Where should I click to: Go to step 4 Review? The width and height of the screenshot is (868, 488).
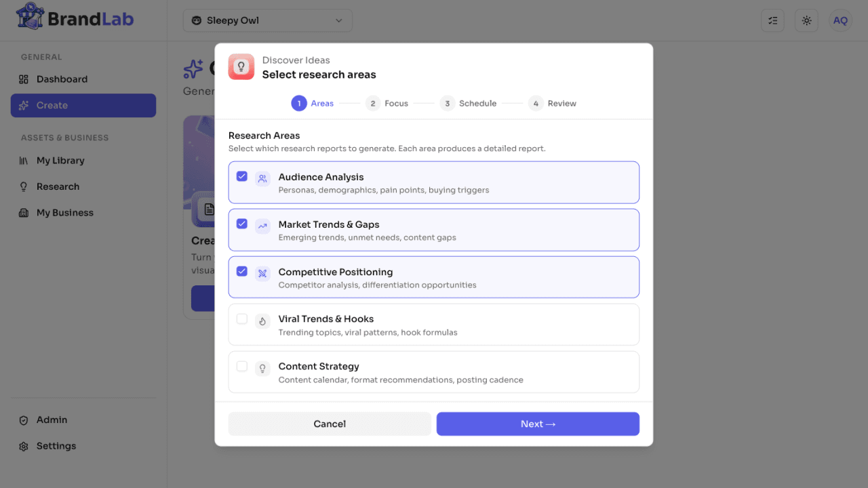point(552,104)
